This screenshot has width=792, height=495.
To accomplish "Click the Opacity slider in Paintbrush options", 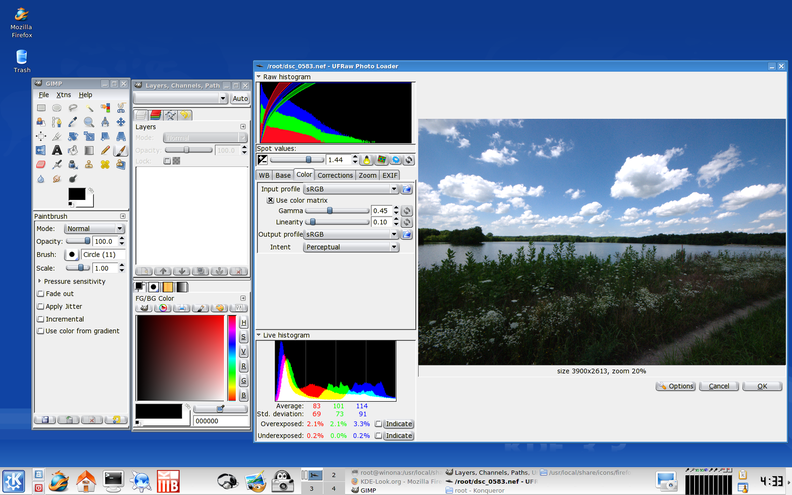I will tap(78, 241).
